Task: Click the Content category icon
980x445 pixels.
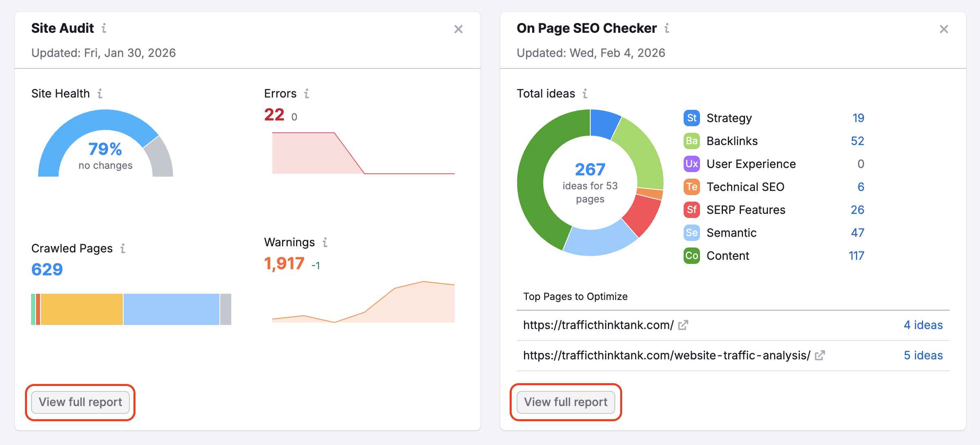Action: (x=691, y=255)
